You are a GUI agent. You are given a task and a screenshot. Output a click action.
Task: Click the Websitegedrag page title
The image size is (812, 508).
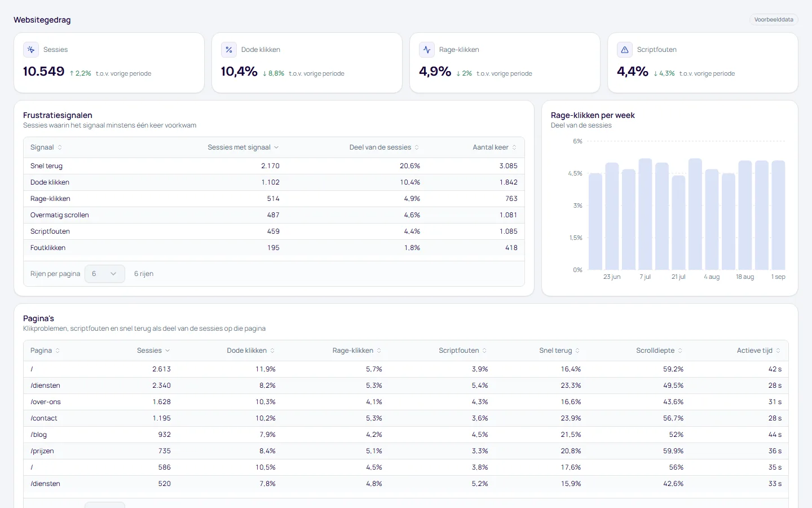(42, 20)
